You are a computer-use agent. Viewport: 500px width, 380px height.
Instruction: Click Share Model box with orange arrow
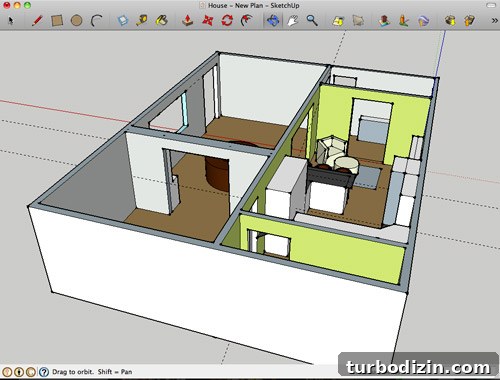(469, 21)
